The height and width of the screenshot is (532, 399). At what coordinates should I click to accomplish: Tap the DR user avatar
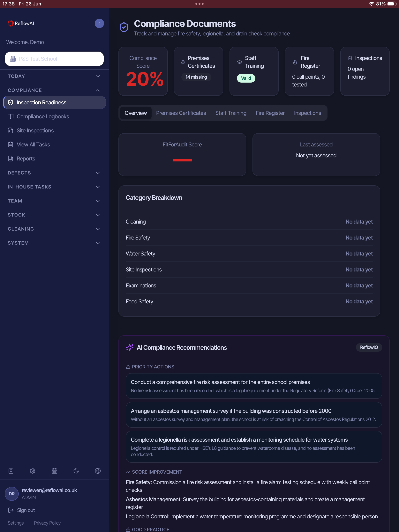pyautogui.click(x=11, y=494)
